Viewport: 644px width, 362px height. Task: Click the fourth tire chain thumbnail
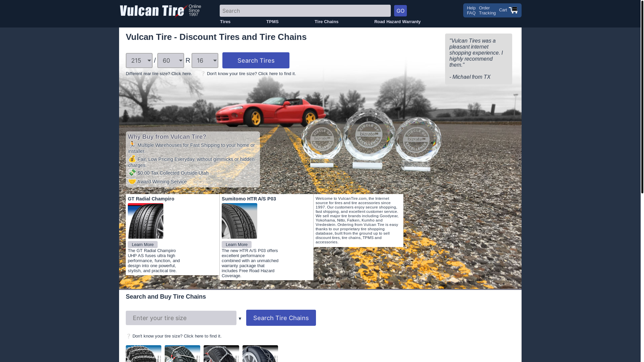click(x=260, y=354)
